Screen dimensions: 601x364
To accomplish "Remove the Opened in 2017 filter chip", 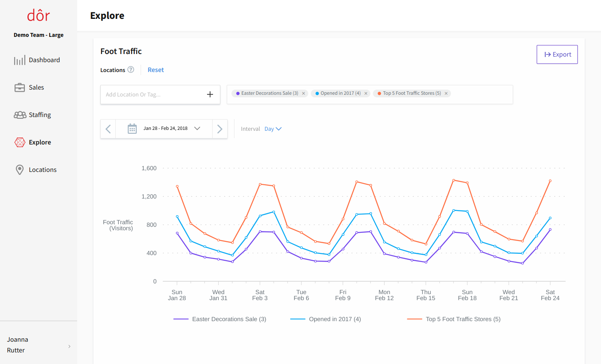I will pyautogui.click(x=366, y=93).
